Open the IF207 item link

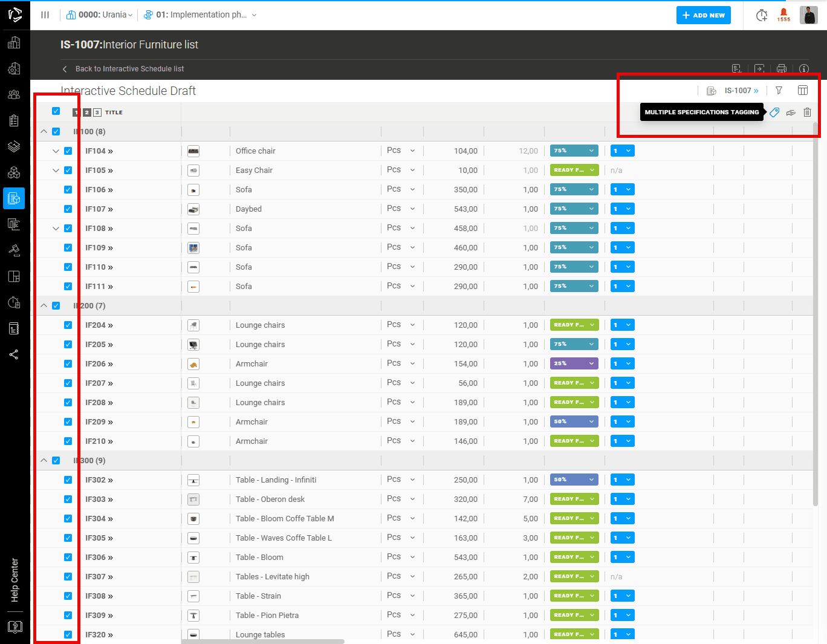click(x=99, y=383)
